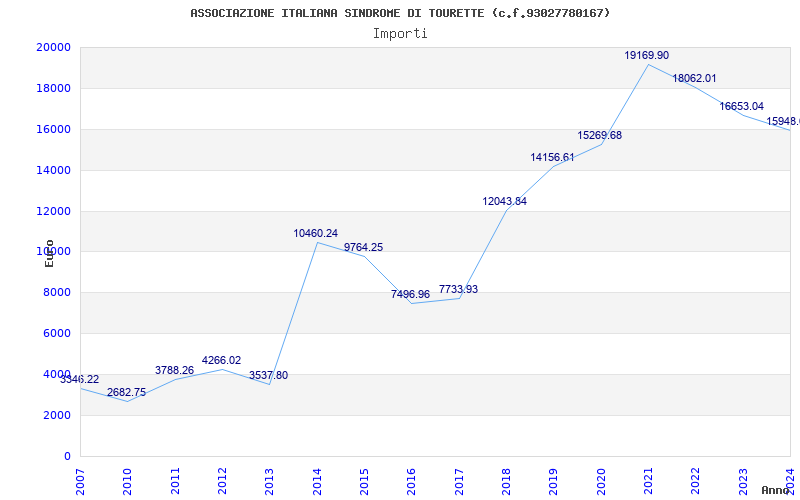Select the 3537.80 data label
Screen dimensions: 800x500
[x=268, y=375]
